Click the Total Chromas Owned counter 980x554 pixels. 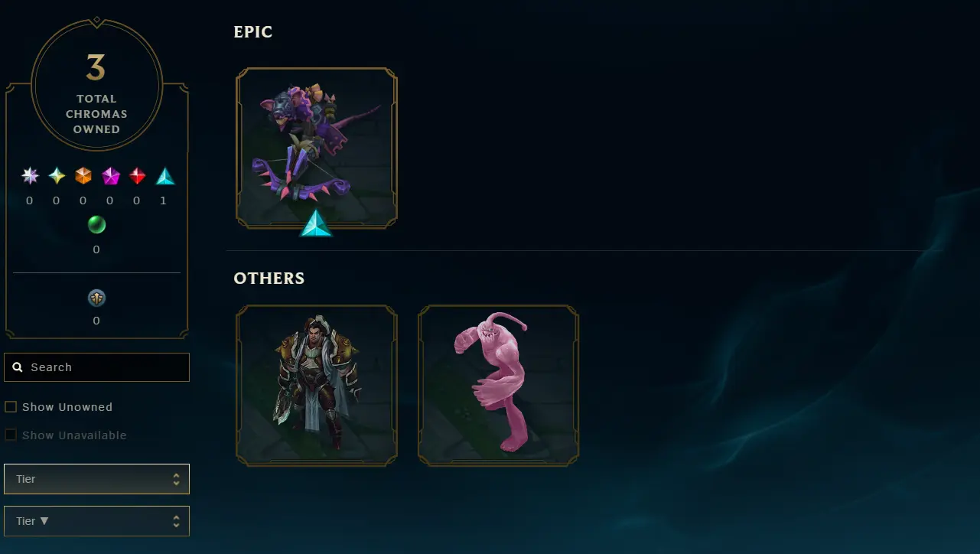pos(96,85)
